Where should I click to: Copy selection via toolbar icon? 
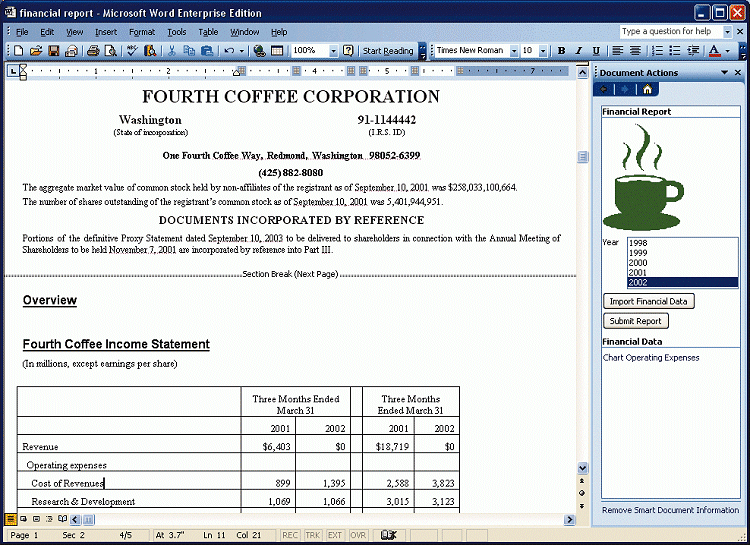189,51
